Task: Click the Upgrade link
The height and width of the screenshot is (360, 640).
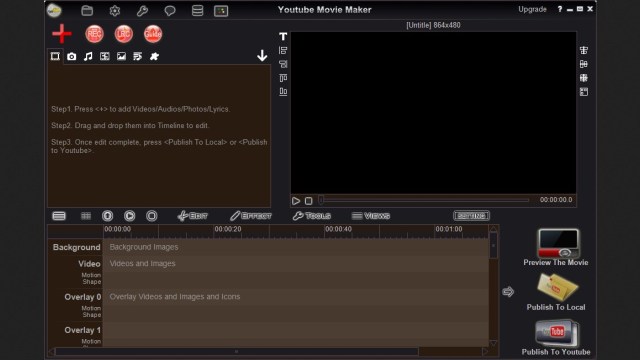Action: tap(532, 9)
